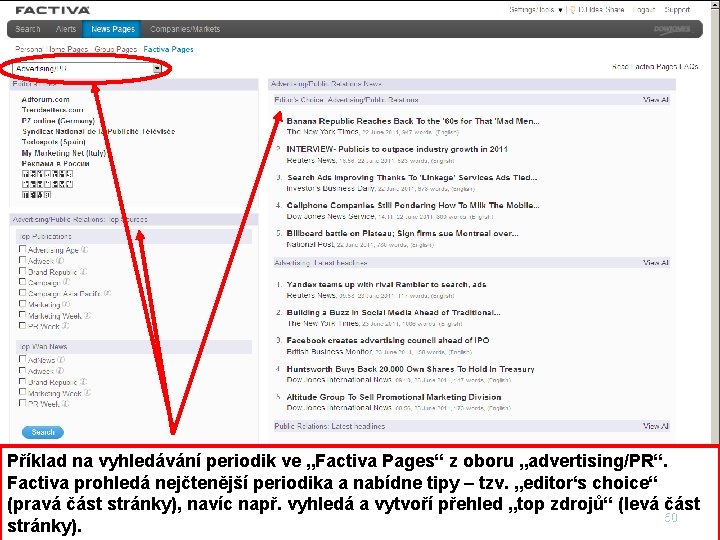Open info icon beside Adweek in Top Web News

[60, 371]
